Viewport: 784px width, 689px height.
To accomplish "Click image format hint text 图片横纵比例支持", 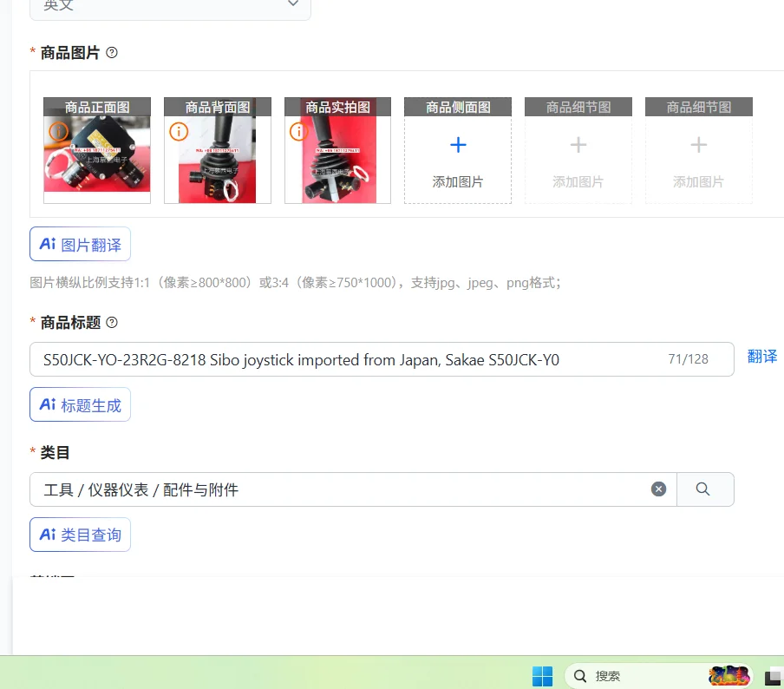I will coord(295,283).
